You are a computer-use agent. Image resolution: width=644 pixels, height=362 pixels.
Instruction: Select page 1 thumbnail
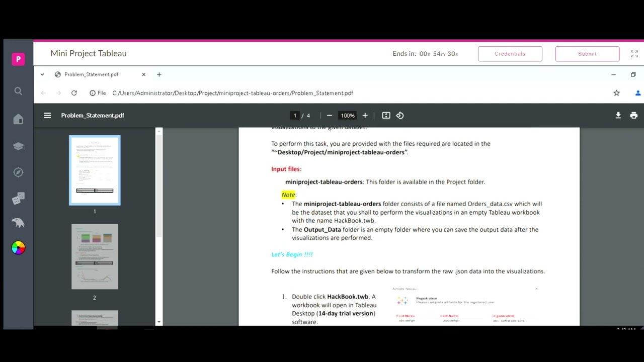(x=95, y=170)
